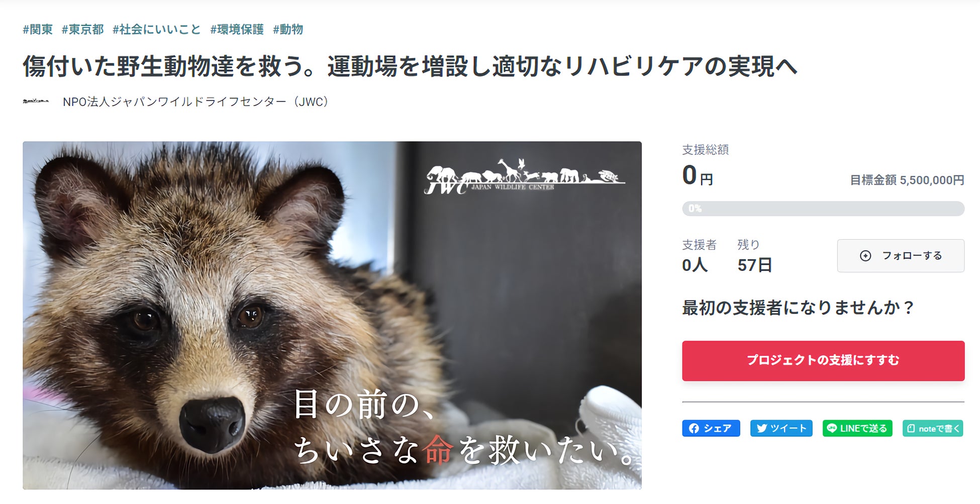This screenshot has height=504, width=980.
Task: Open the #東京都 hashtag
Action: coord(83,30)
